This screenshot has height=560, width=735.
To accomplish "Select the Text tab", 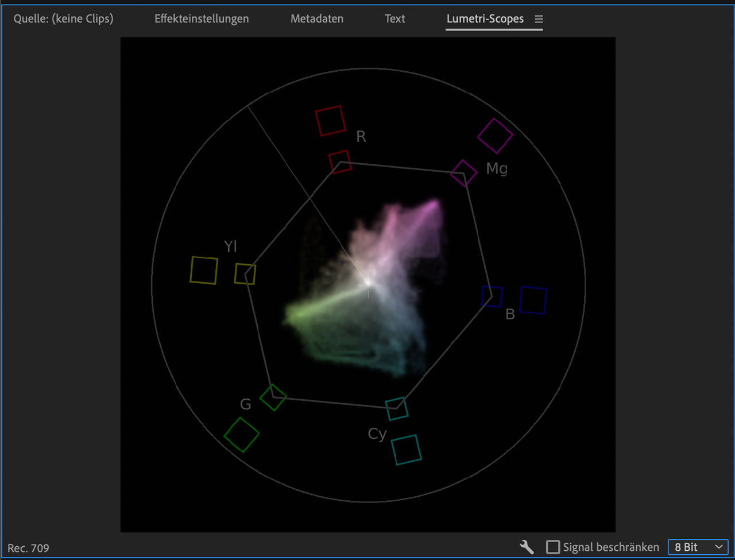I will (x=394, y=18).
